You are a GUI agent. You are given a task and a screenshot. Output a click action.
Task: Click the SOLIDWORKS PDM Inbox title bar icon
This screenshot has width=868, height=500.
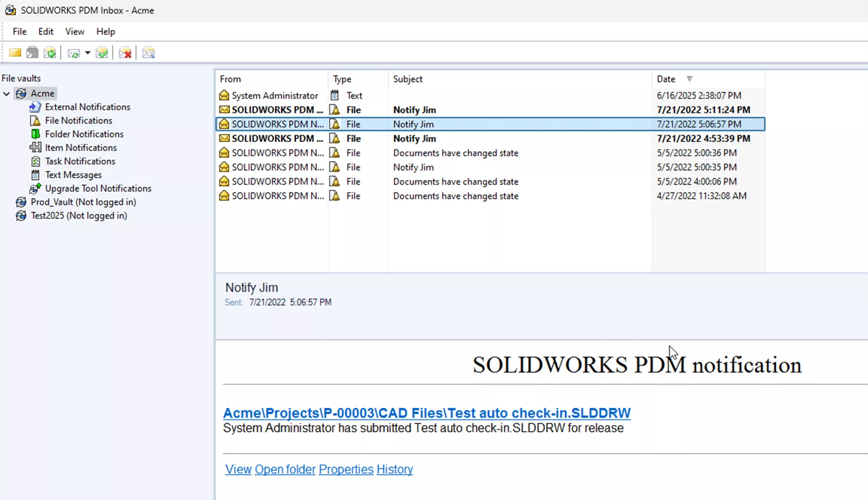(10, 10)
